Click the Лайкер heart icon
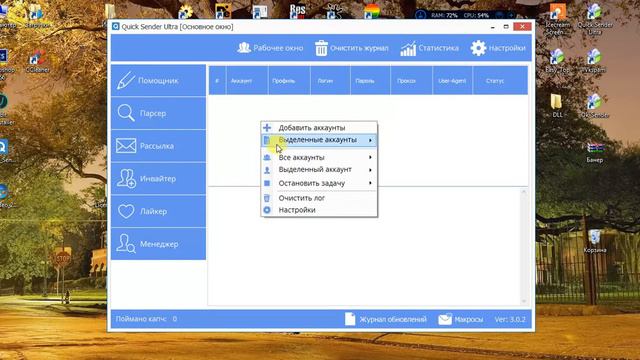640x360 pixels. click(126, 211)
